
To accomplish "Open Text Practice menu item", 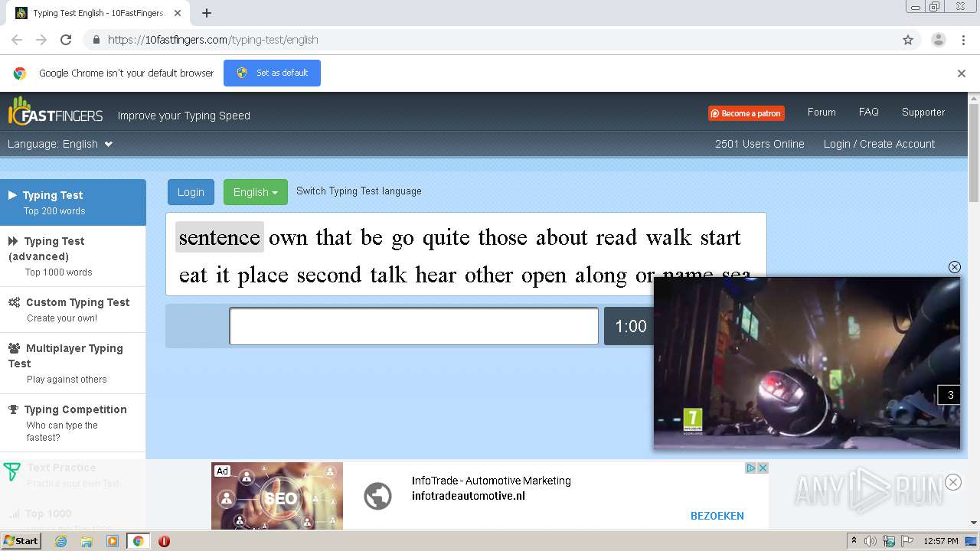I will tap(73, 474).
